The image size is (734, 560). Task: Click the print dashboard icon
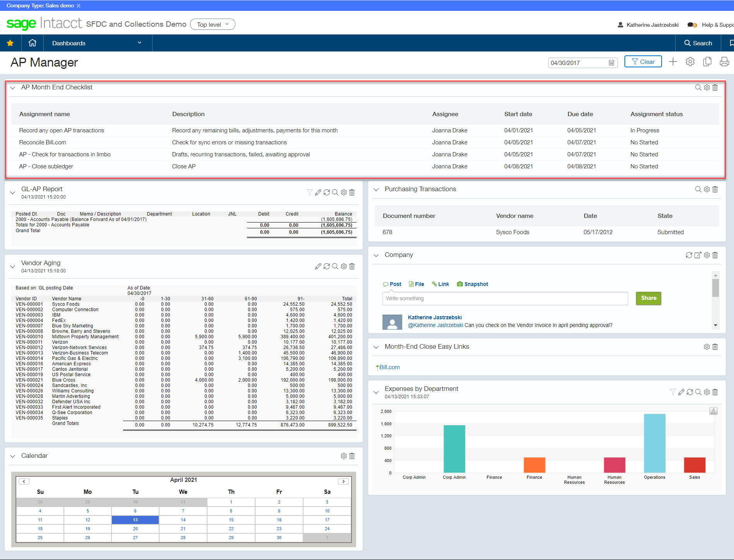724,62
